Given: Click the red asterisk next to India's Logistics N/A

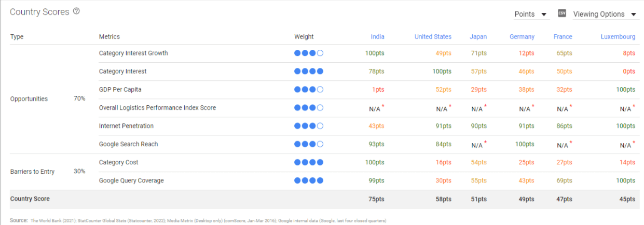Looking at the screenshot, I should pos(383,106).
